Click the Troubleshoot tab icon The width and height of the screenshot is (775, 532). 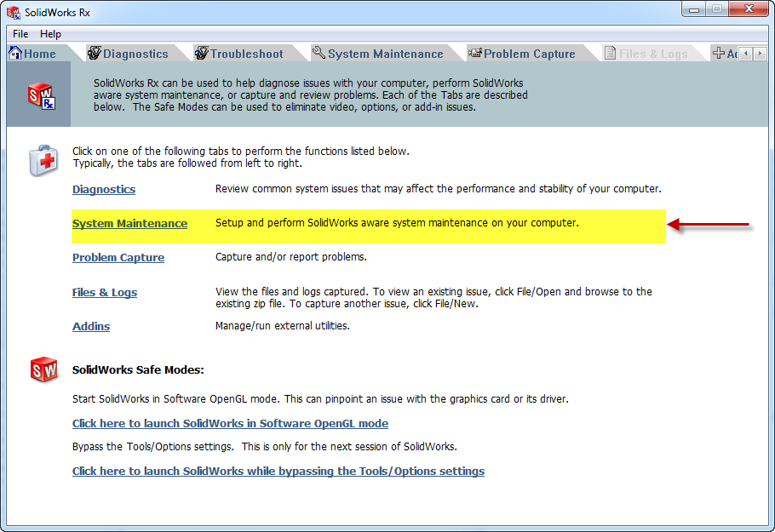point(202,53)
